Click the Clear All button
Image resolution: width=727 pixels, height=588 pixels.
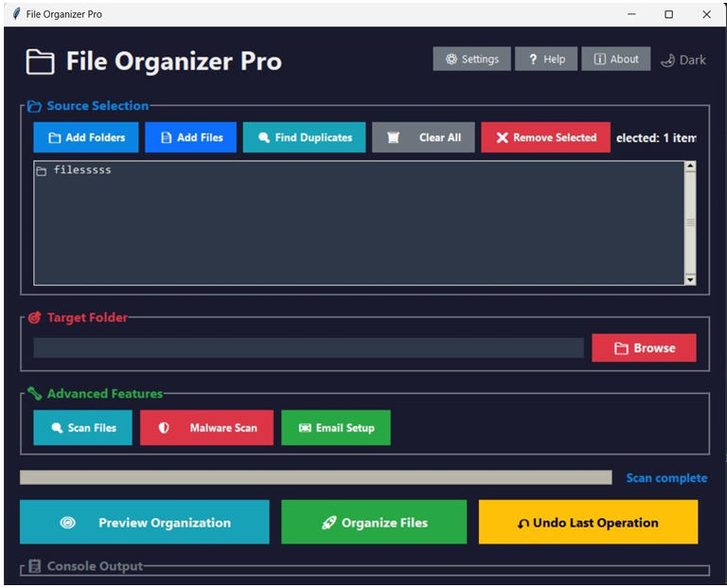423,137
